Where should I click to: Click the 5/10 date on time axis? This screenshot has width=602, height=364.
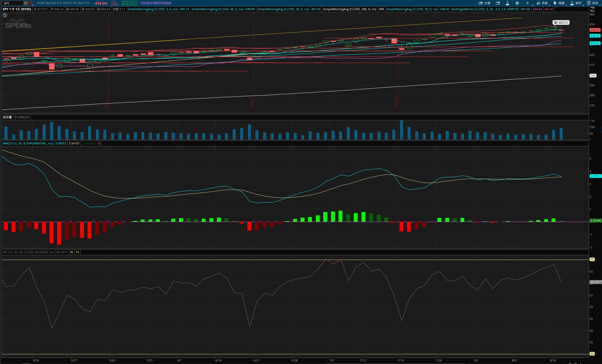click(x=36, y=360)
